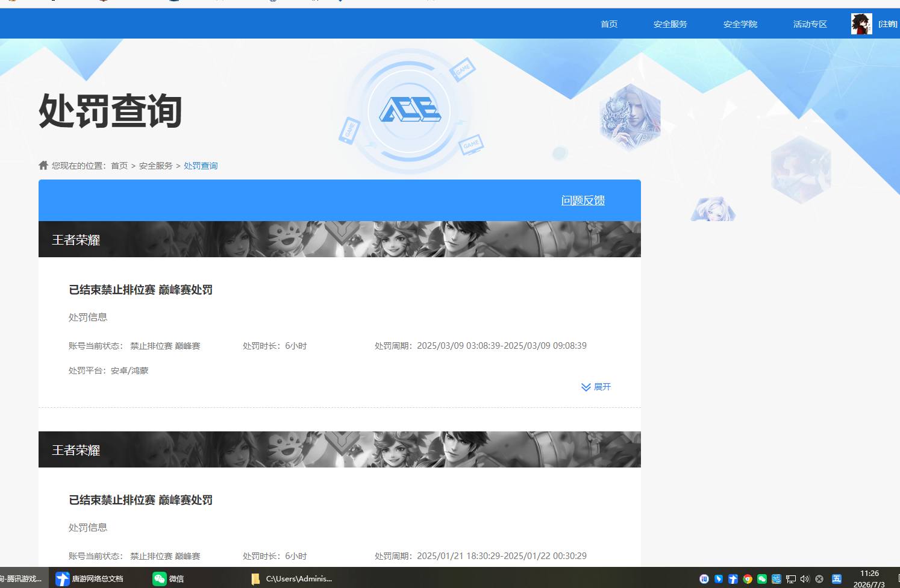The width and height of the screenshot is (900, 588).
Task: Click the [注销] logout link
Action: coord(888,24)
